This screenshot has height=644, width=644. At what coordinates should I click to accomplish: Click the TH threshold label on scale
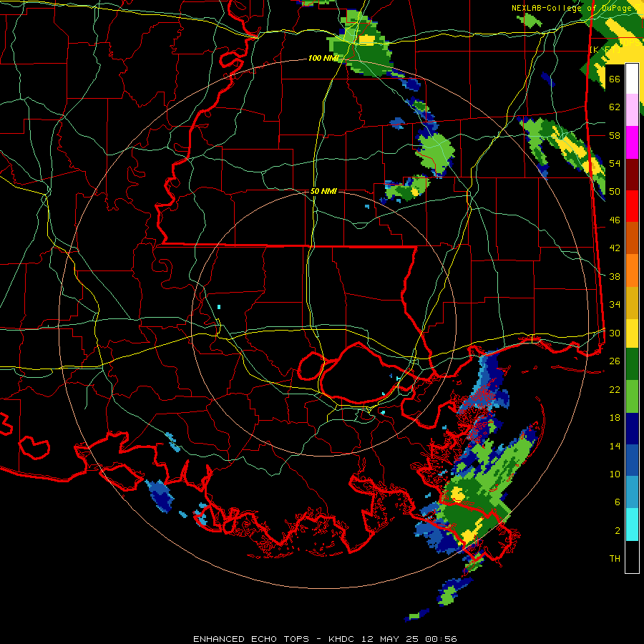[x=615, y=559]
